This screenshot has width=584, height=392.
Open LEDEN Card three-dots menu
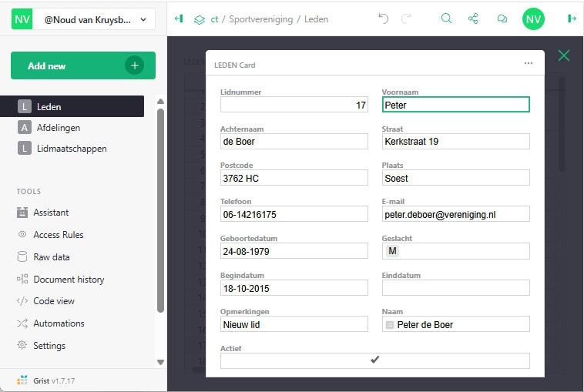pyautogui.click(x=528, y=63)
